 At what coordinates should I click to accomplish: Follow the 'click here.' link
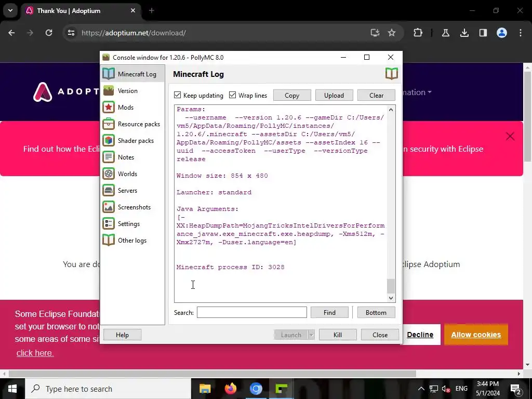(35, 353)
